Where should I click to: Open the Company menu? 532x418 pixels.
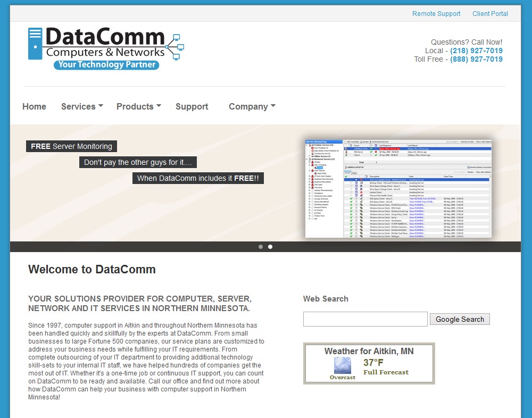point(248,106)
